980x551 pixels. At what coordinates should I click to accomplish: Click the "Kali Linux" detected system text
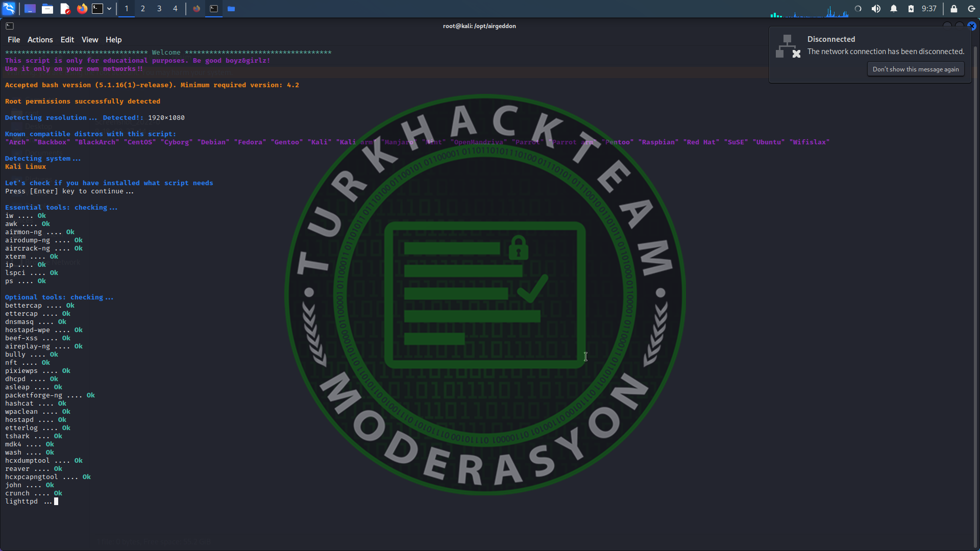(x=26, y=167)
